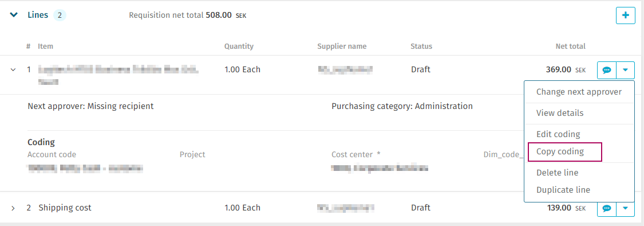Viewport: 644px width, 226px height.
Task: Click the lines count badge showing 2
Action: [60, 15]
